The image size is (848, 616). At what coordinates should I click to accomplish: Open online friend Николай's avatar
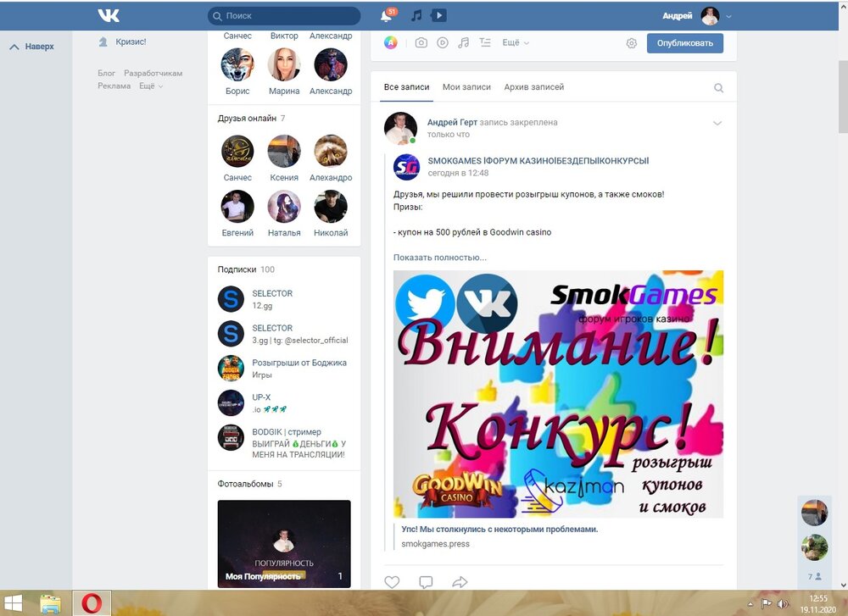pyautogui.click(x=331, y=207)
